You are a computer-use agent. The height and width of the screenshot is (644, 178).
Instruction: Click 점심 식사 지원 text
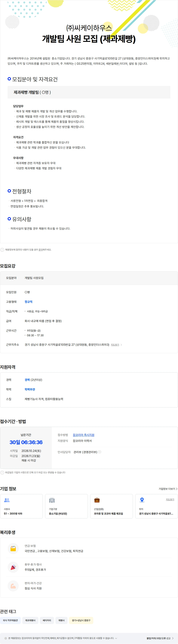coord(33,589)
